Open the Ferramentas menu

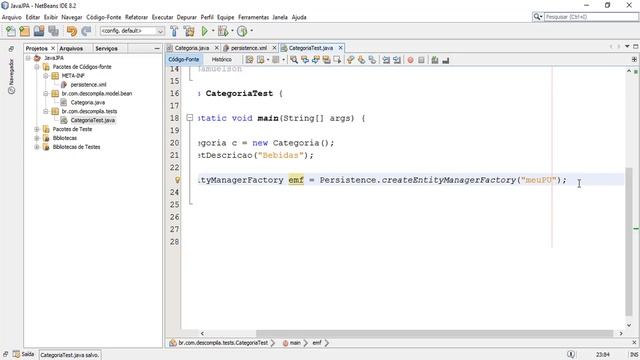[253, 17]
